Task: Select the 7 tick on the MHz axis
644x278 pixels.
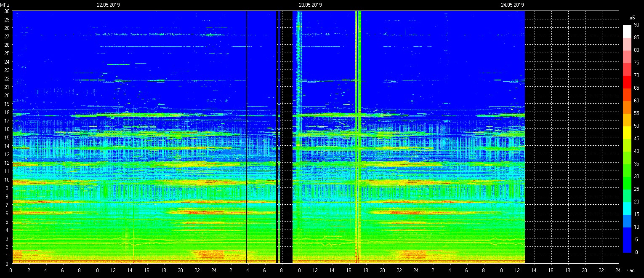Action: (x=8, y=205)
